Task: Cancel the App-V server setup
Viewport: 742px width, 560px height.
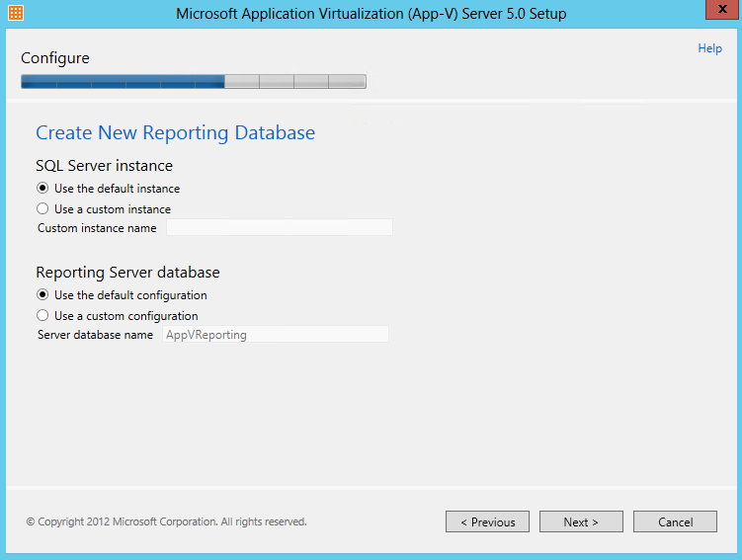Action: pyautogui.click(x=675, y=521)
